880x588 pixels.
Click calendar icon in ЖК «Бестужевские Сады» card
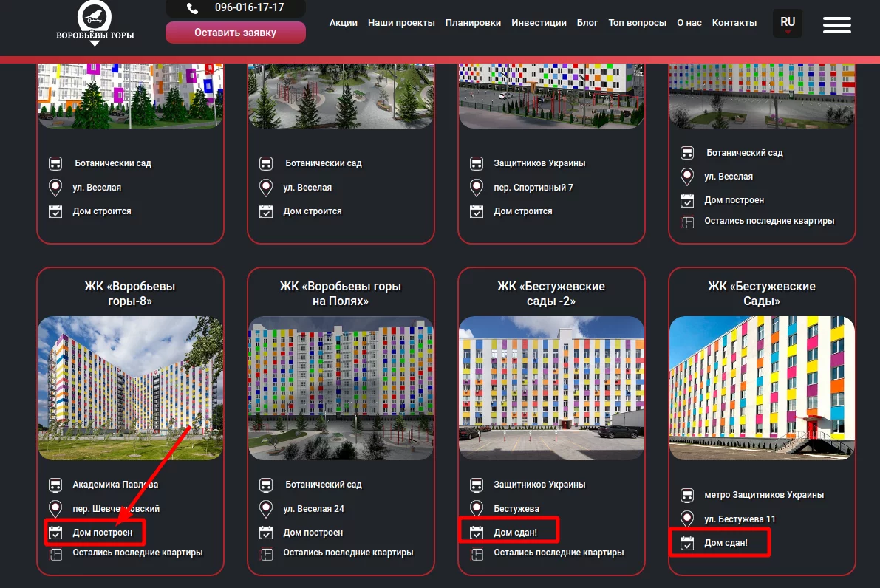687,543
